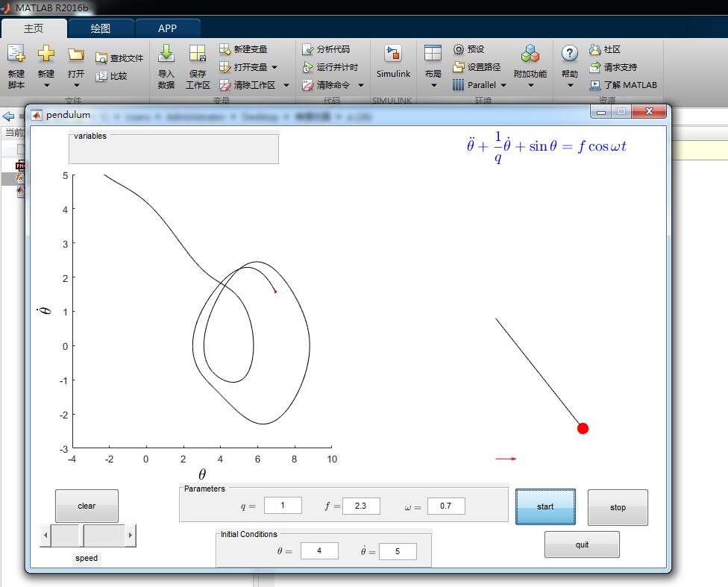Click the Analyze Code (分析代码) icon
Image resolution: width=728 pixels, height=587 pixels.
pos(308,49)
